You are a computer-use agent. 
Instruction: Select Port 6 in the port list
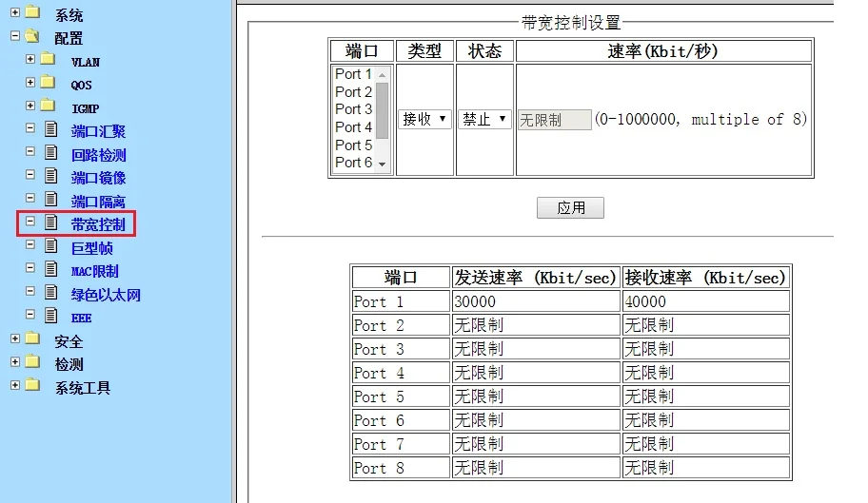(x=353, y=163)
